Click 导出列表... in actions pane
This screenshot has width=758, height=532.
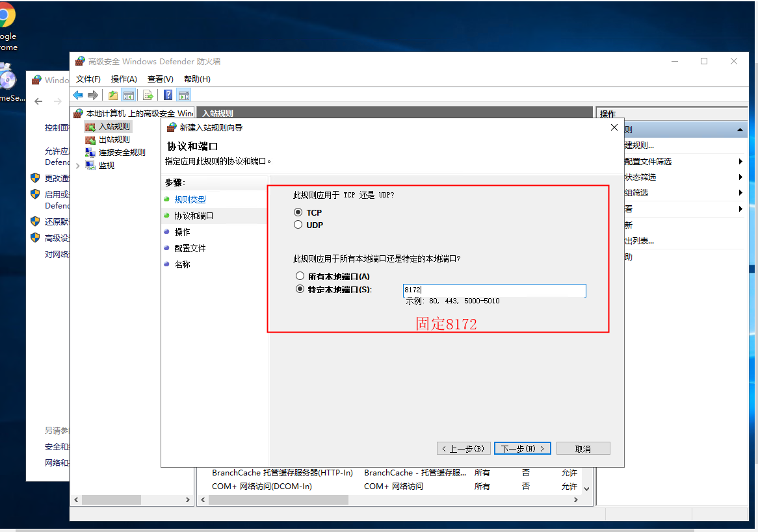coord(639,240)
